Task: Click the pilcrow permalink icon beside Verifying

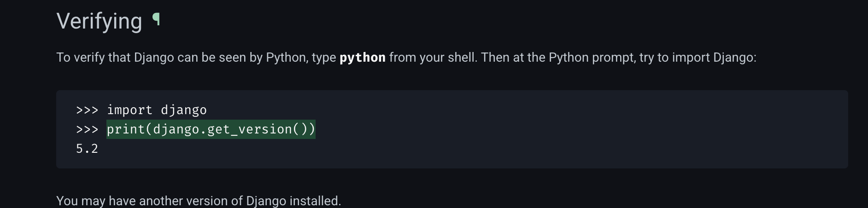Action: click(x=156, y=20)
